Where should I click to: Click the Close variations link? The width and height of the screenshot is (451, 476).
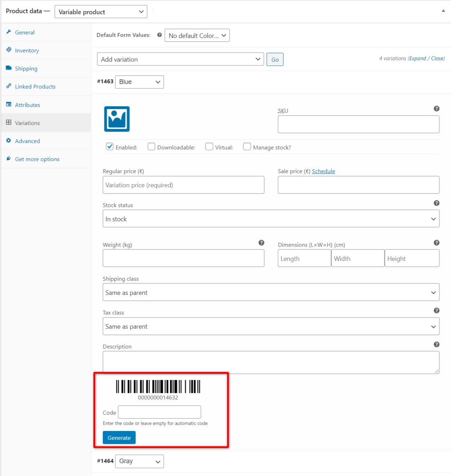click(438, 58)
